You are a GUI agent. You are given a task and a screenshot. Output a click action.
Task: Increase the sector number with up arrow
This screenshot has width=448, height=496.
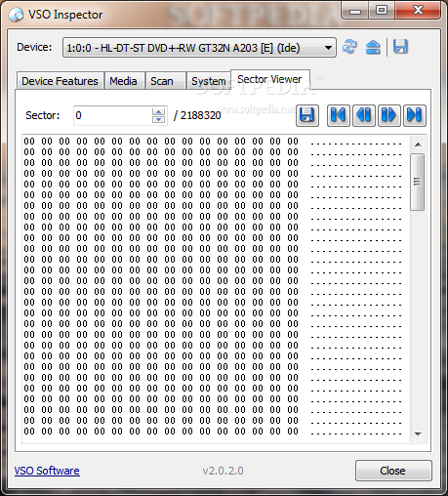(158, 111)
